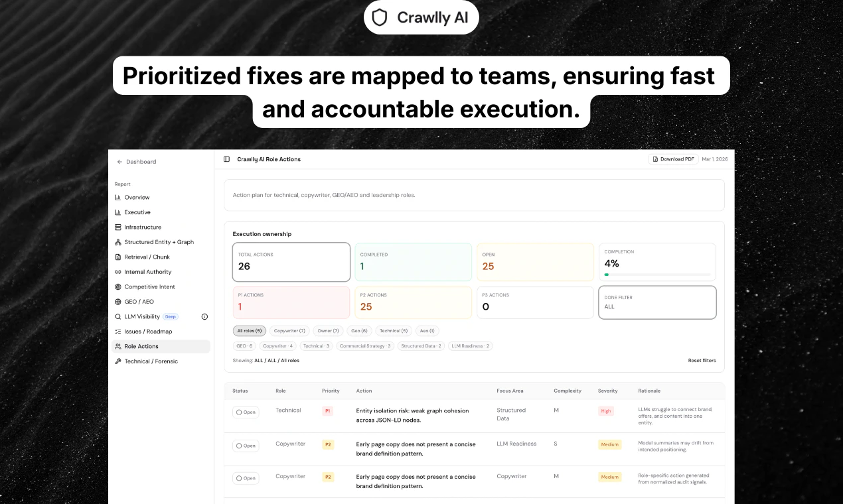Image resolution: width=843 pixels, height=504 pixels.
Task: Select the Owner (7) role chip
Action: pos(328,331)
